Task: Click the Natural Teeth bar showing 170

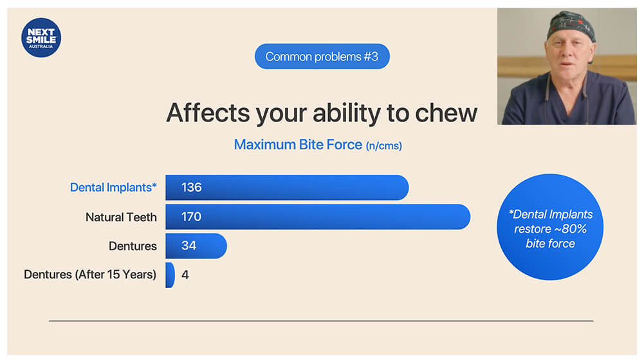Action: pos(318,217)
